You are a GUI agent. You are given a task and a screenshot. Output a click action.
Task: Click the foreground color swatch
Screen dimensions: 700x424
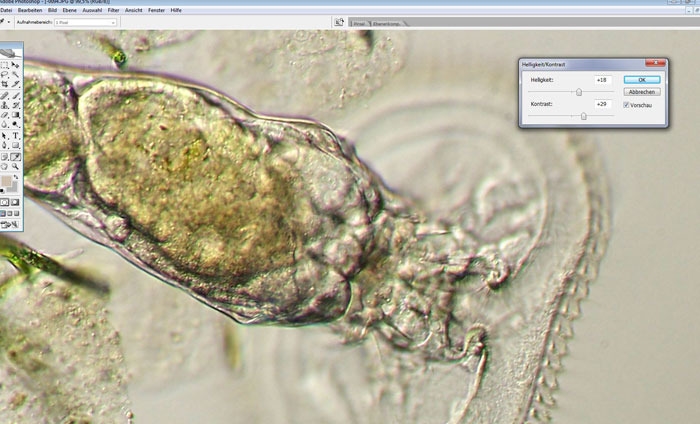click(x=7, y=181)
